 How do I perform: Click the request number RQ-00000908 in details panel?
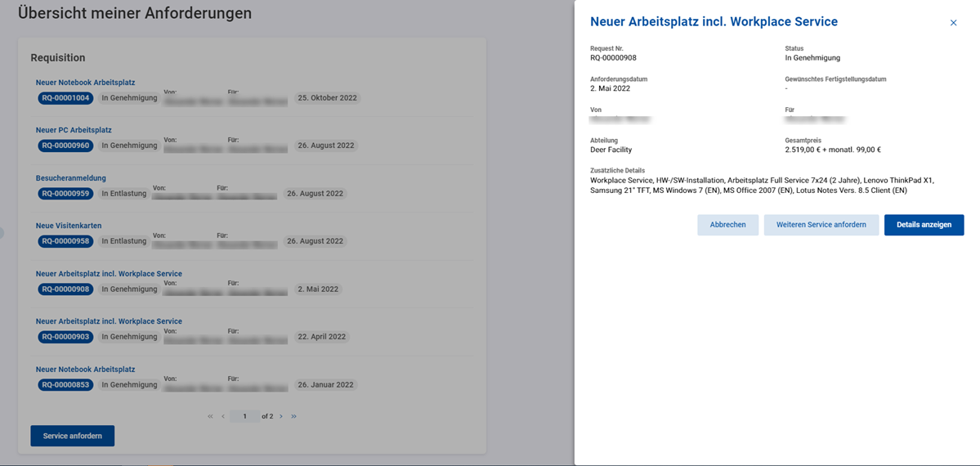614,58
